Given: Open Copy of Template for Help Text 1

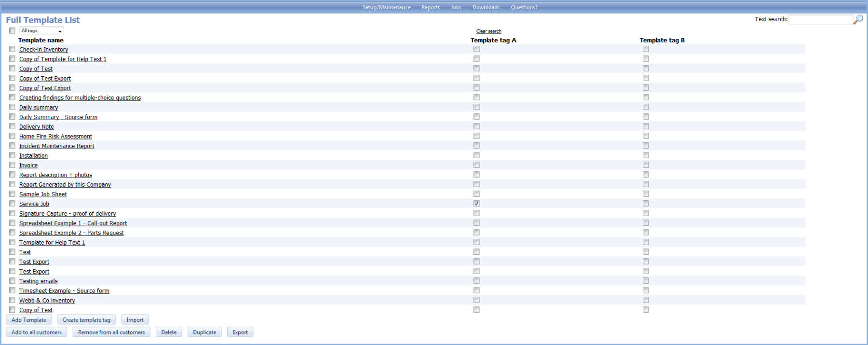Looking at the screenshot, I should [x=63, y=59].
